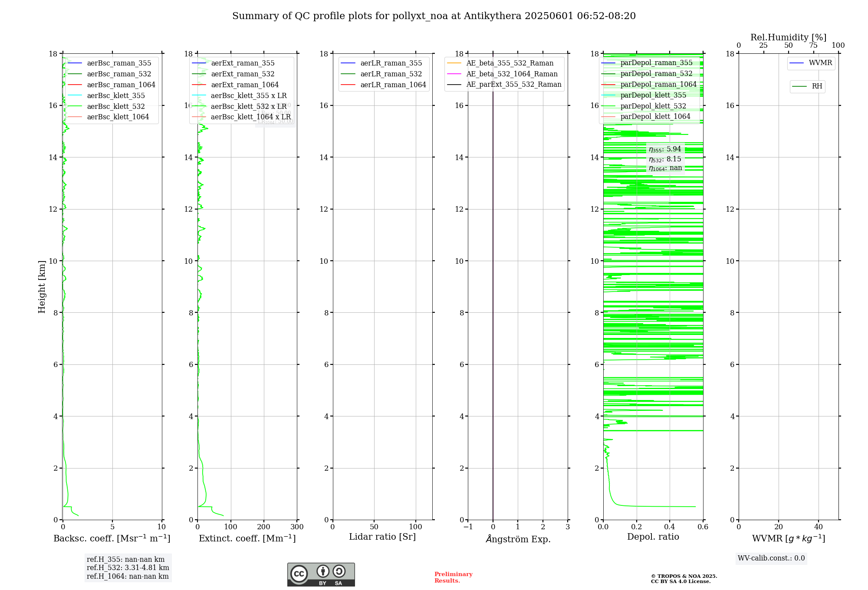Click the aerBsc_klett_532 legend entry
This screenshot has width=868, height=590.
(115, 106)
